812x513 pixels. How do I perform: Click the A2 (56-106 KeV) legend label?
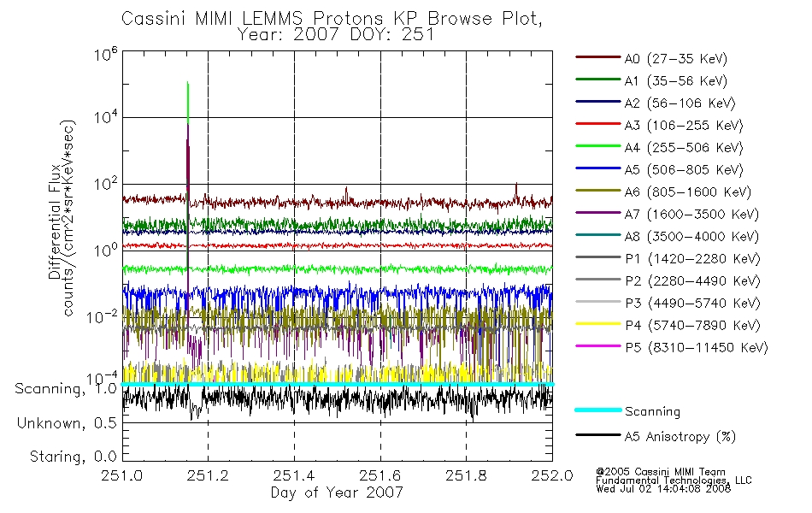[680, 103]
